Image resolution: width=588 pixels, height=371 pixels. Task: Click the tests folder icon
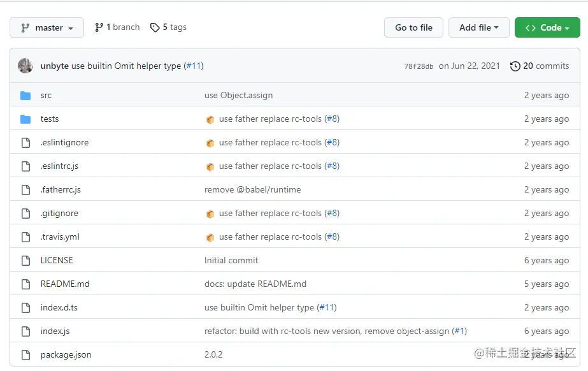[25, 119]
